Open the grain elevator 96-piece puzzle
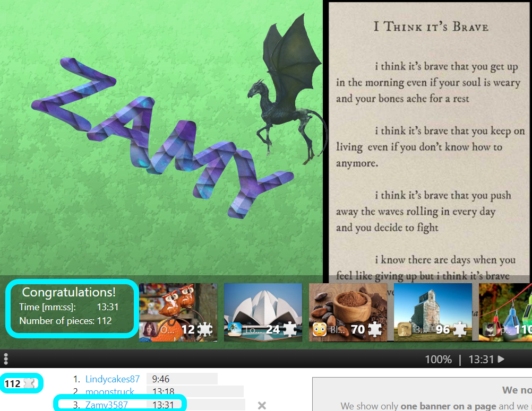The width and height of the screenshot is (532, 411). tap(433, 312)
